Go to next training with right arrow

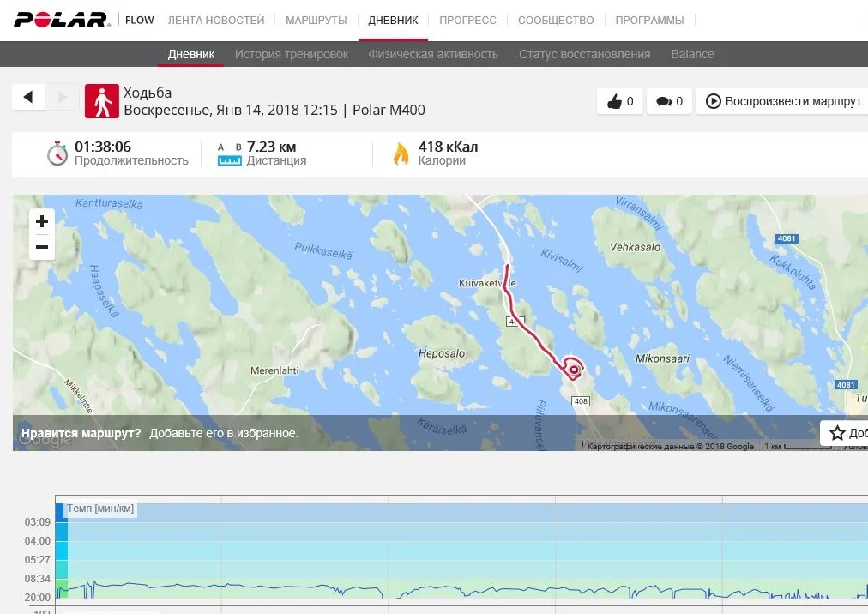click(62, 98)
